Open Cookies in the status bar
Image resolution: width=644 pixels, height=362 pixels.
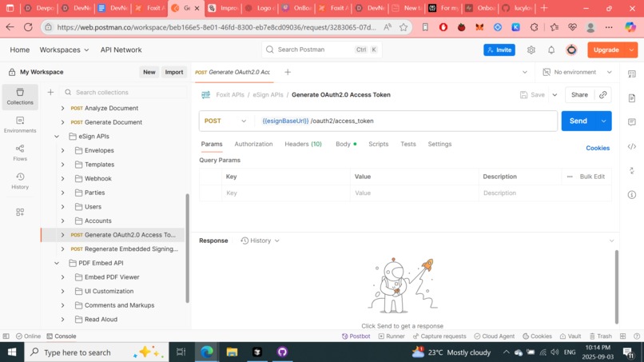(537, 336)
